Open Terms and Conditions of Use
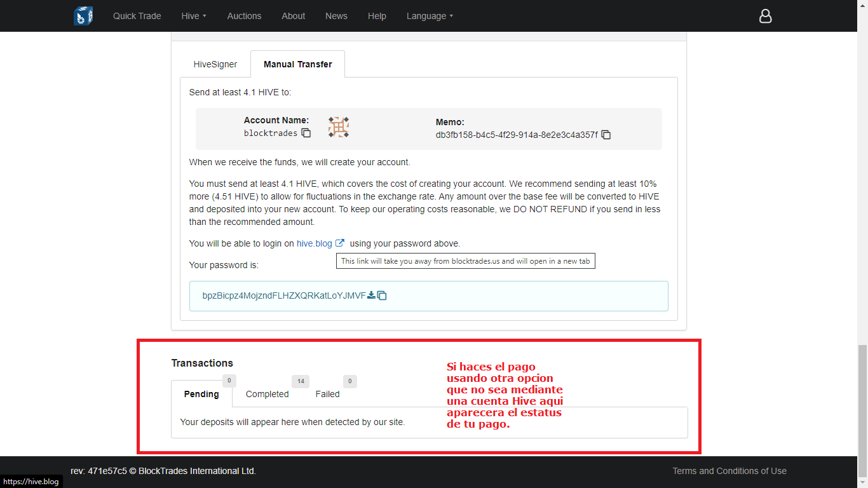This screenshot has width=868, height=488. coord(729,471)
